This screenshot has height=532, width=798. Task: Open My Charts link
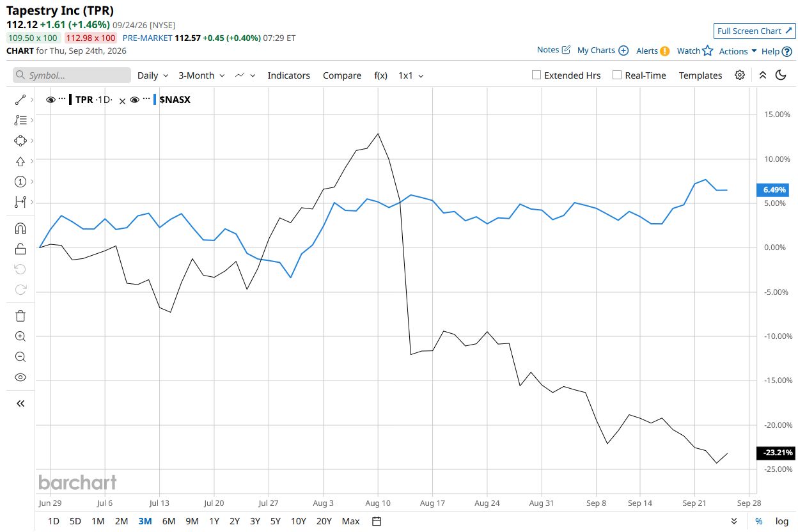point(602,51)
